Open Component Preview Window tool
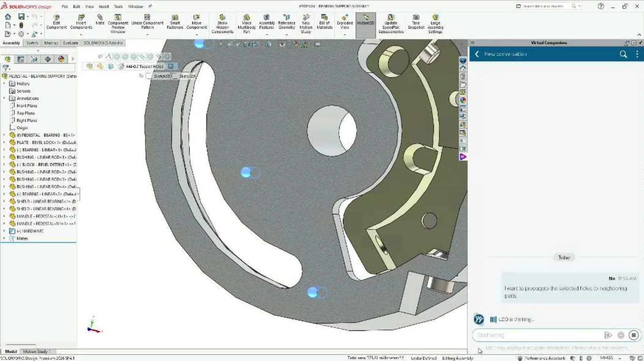 pos(118,24)
